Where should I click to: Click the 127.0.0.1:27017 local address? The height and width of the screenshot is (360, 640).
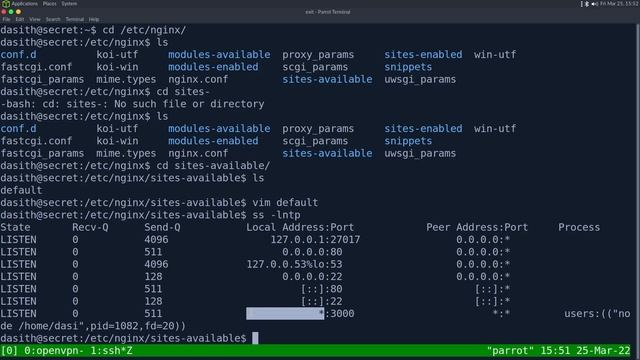pyautogui.click(x=315, y=240)
